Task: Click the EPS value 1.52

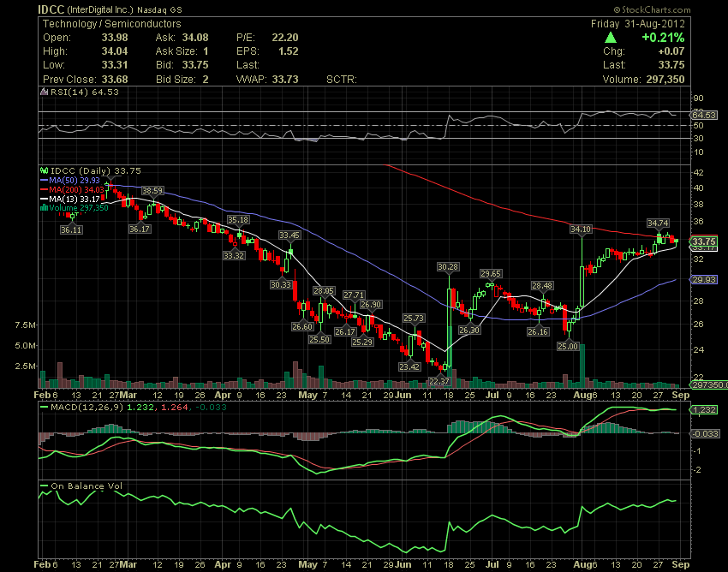Action: tap(289, 51)
